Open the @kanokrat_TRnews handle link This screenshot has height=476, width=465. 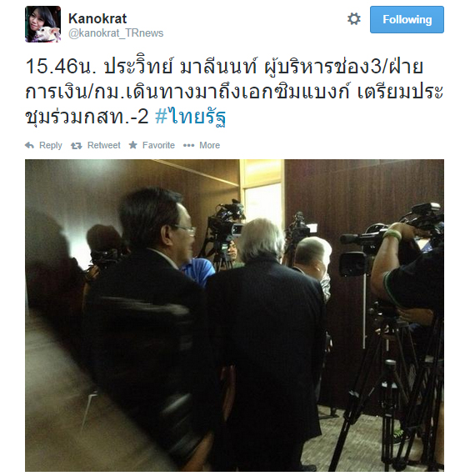[x=116, y=33]
